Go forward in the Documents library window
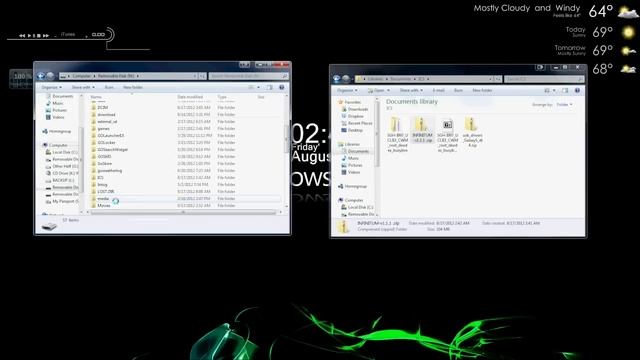The width and height of the screenshot is (640, 360). [x=346, y=79]
